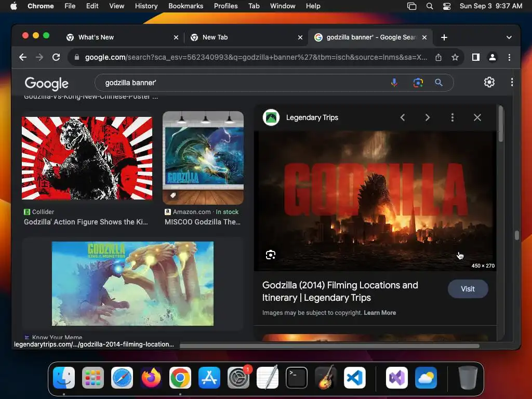Open the Profiles menu

tap(225, 6)
